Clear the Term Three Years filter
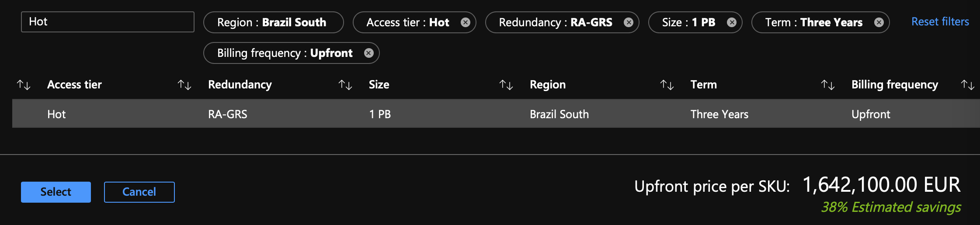 click(x=879, y=22)
